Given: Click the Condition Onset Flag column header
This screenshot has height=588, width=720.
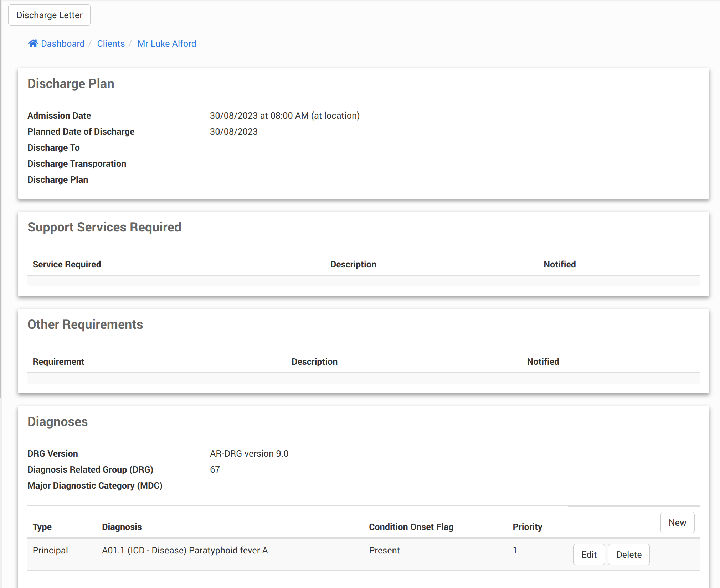Looking at the screenshot, I should pyautogui.click(x=411, y=527).
